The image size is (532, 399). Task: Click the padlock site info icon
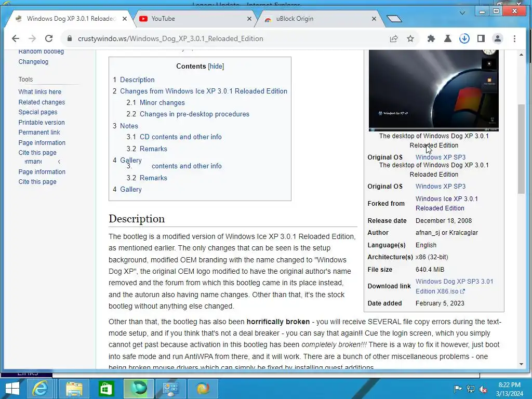pyautogui.click(x=70, y=38)
